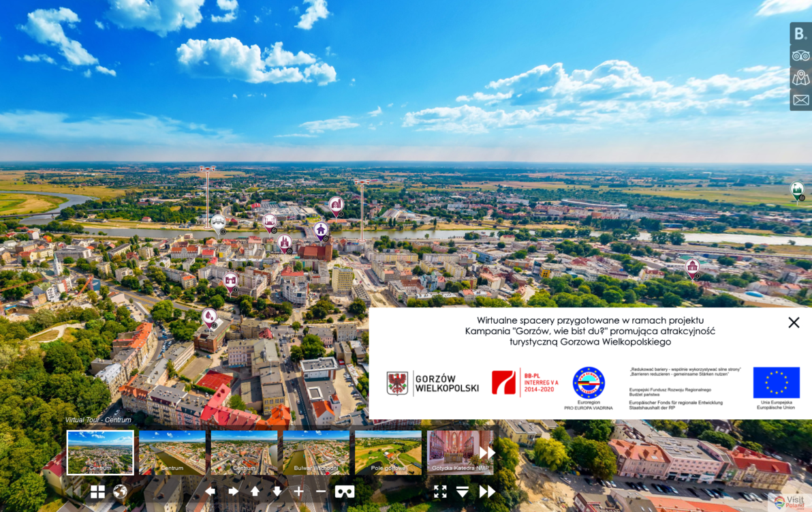Show more thumbnails with double arrow
The image size is (812, 512).
(487, 453)
